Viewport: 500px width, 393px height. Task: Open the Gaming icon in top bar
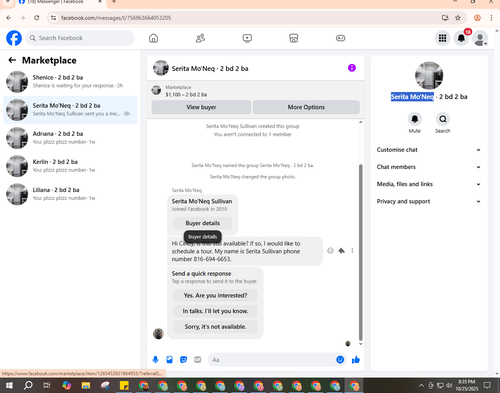[x=340, y=38]
